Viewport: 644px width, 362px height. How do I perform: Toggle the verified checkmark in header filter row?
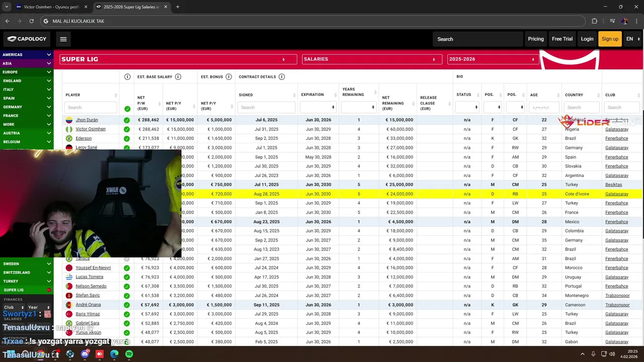coord(127,109)
